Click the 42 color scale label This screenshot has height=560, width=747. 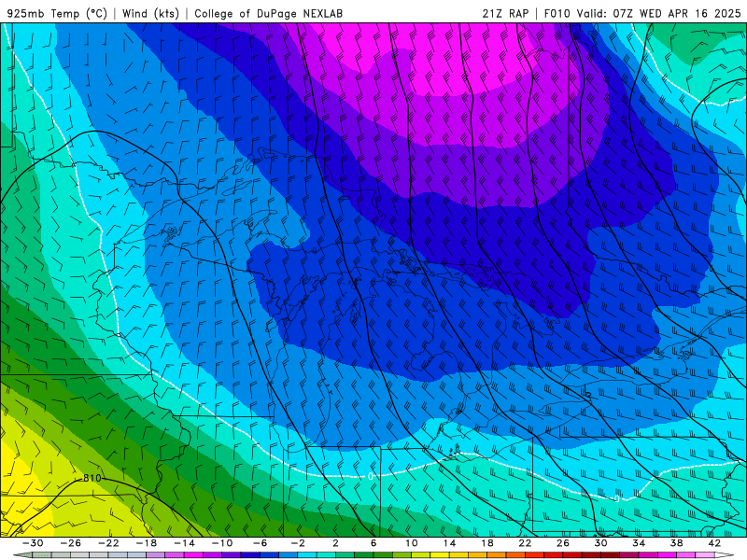point(714,543)
